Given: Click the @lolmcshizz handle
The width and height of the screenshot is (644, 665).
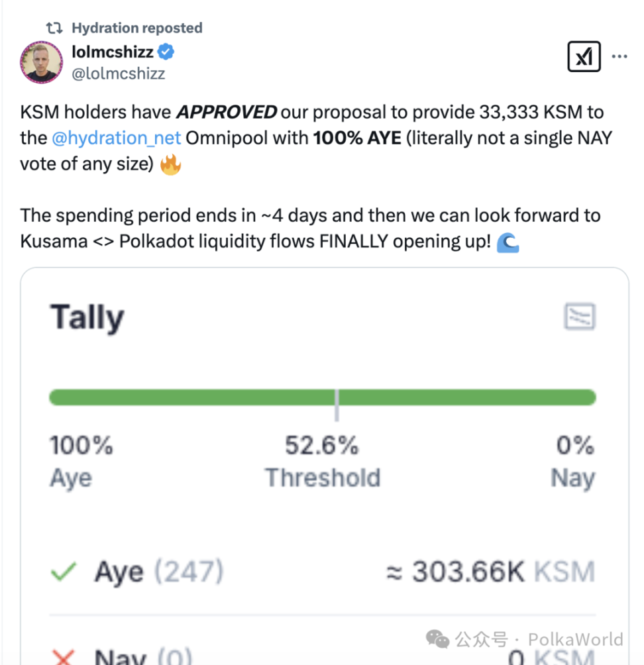Looking at the screenshot, I should (x=118, y=74).
